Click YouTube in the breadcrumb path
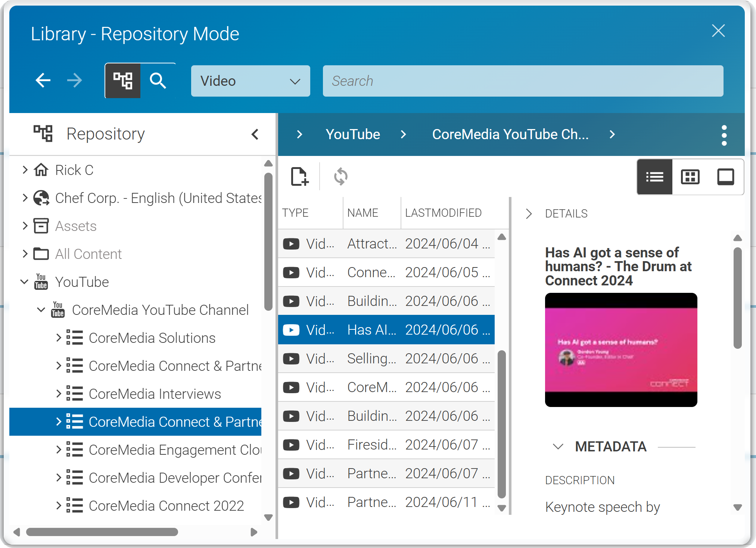This screenshot has height=548, width=756. tap(352, 134)
